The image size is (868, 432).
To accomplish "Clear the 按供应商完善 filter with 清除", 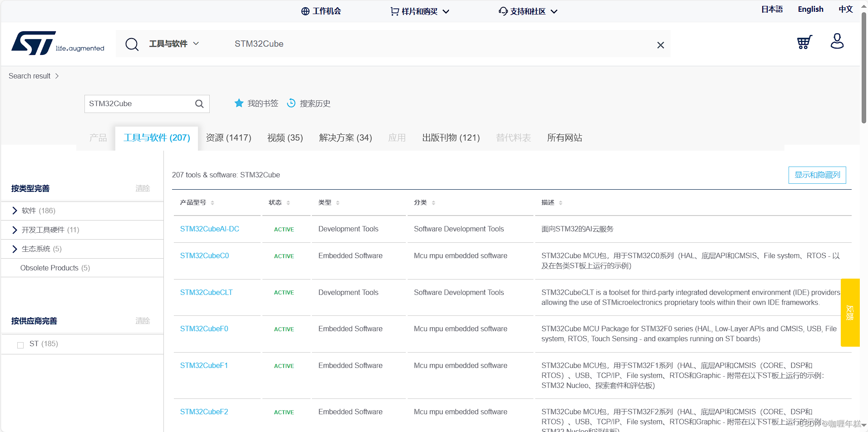I will pyautogui.click(x=143, y=321).
